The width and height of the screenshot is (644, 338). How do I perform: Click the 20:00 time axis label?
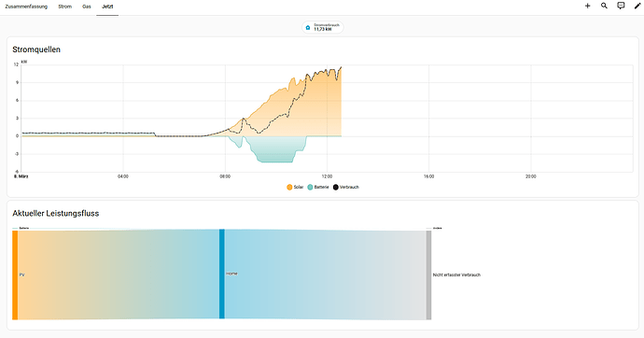[x=531, y=176]
